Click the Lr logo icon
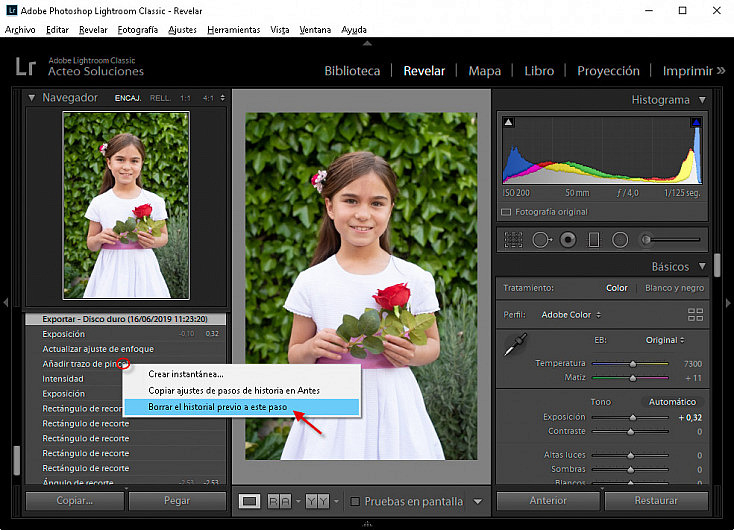Screen dimensions: 734x530 pyautogui.click(x=25, y=66)
